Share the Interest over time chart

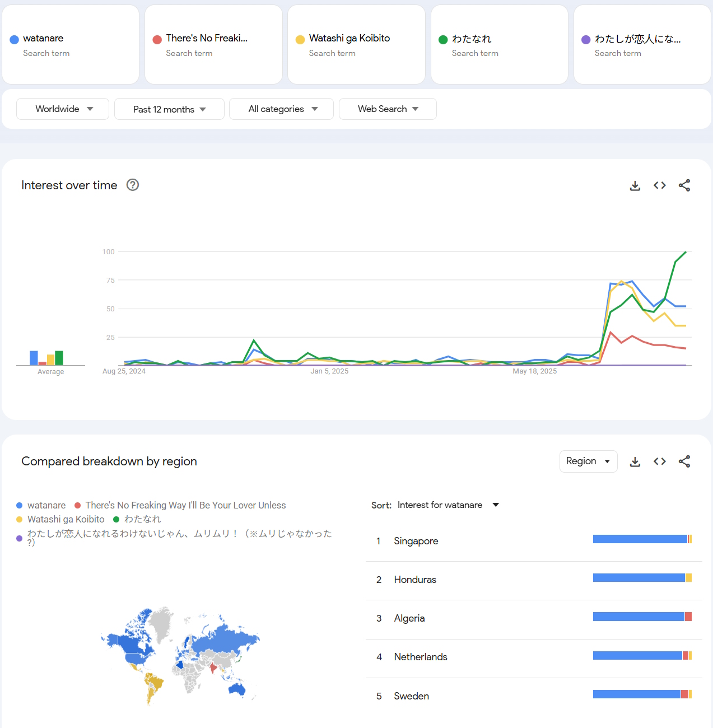[x=684, y=185]
